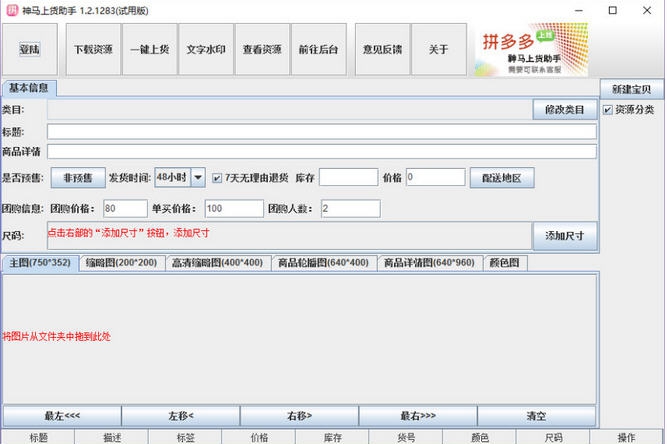This screenshot has height=444, width=667.
Task: Toggle the 资源分类 checkbox
Action: click(607, 110)
